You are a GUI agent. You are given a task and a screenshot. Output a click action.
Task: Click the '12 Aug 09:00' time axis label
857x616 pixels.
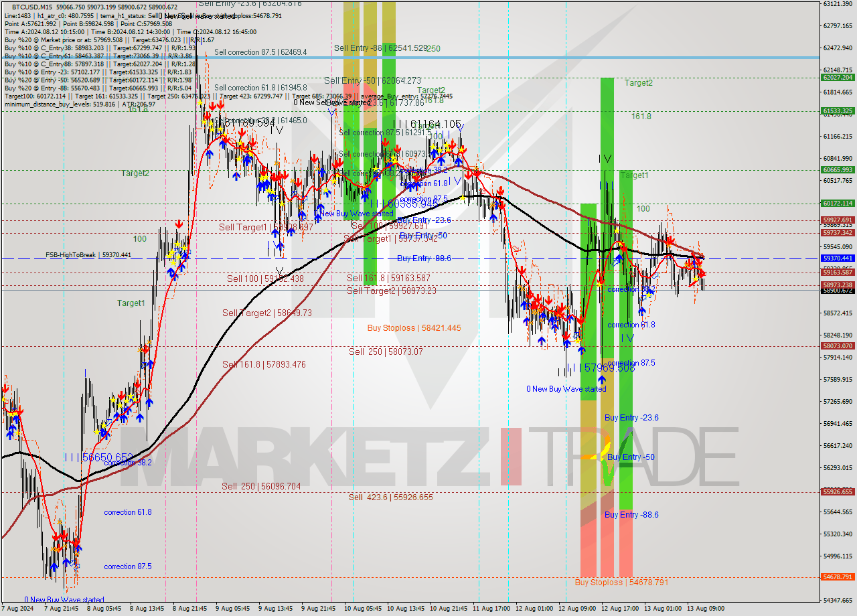(x=576, y=609)
